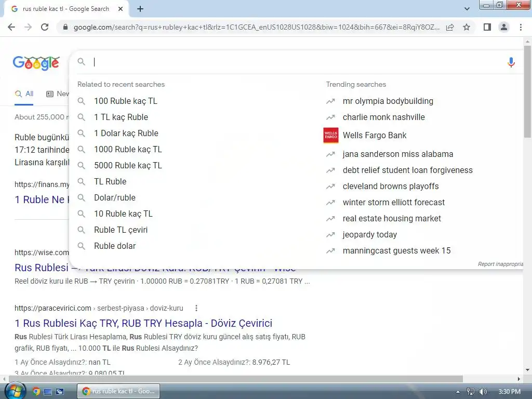Reload the current page
Screen dimensions: 532x399
(45, 27)
